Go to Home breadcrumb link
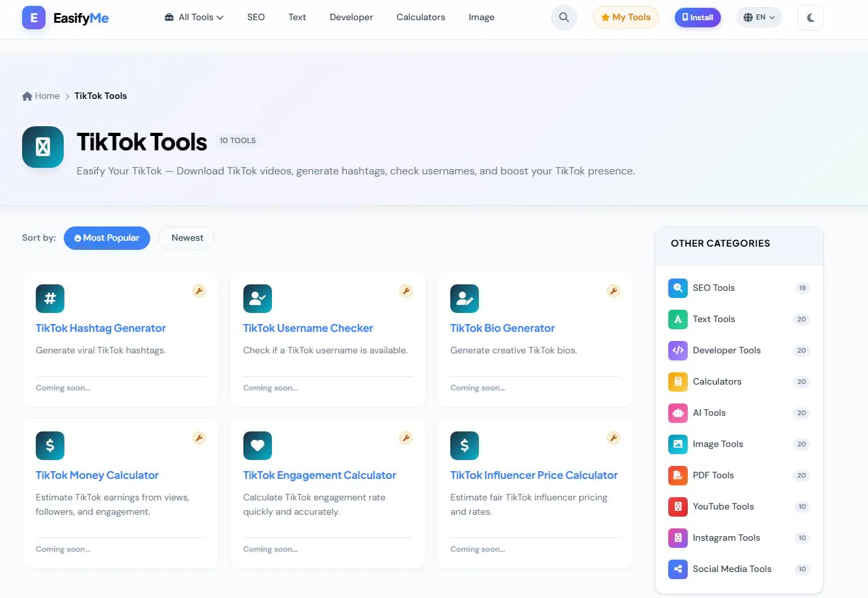 pos(41,96)
